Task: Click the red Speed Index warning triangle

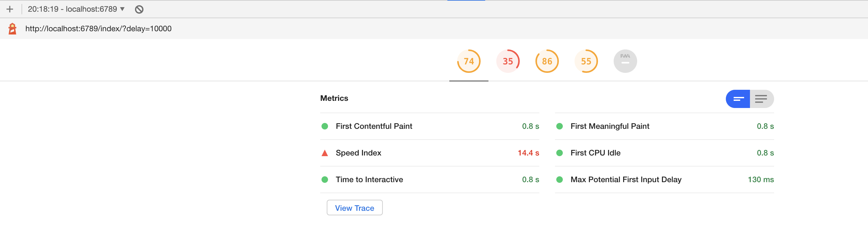Action: [325, 153]
